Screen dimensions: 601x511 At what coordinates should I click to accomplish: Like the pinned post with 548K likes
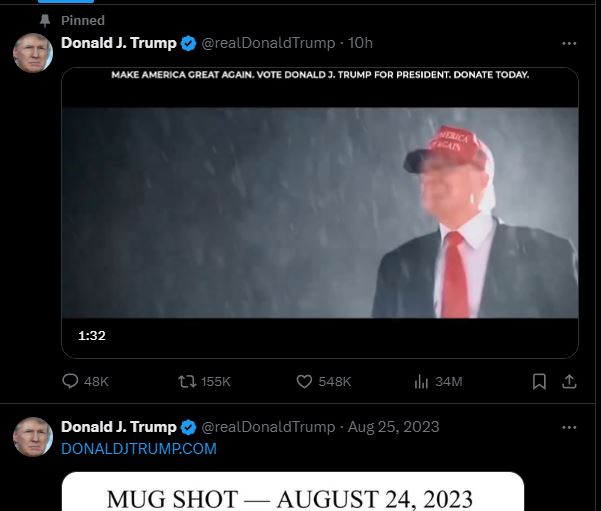point(323,381)
